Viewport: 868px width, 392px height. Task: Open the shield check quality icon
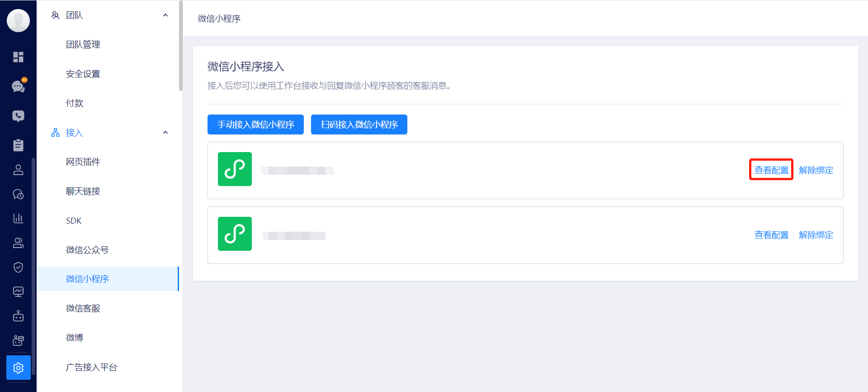pyautogui.click(x=18, y=267)
